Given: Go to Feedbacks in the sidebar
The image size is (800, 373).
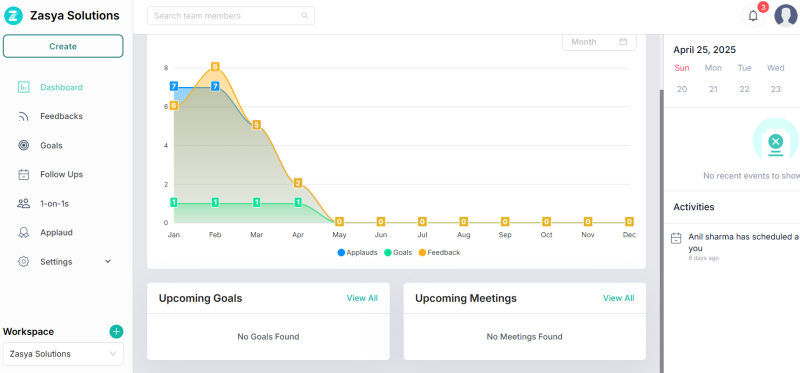Looking at the screenshot, I should pos(61,116).
